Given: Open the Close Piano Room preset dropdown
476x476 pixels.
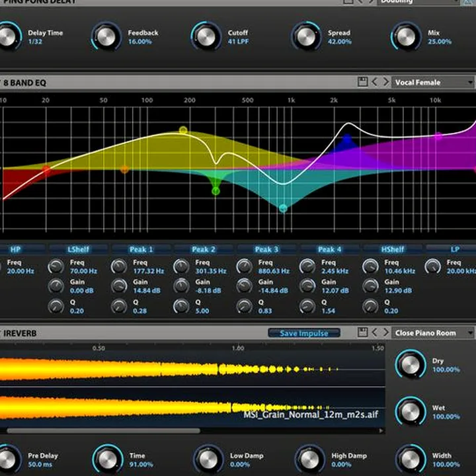Looking at the screenshot, I should (433, 333).
